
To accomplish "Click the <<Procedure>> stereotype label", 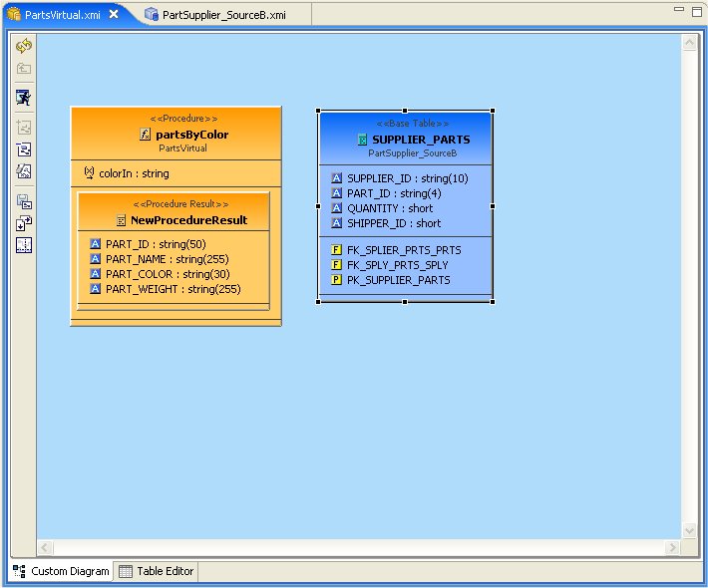I will tap(183, 119).
